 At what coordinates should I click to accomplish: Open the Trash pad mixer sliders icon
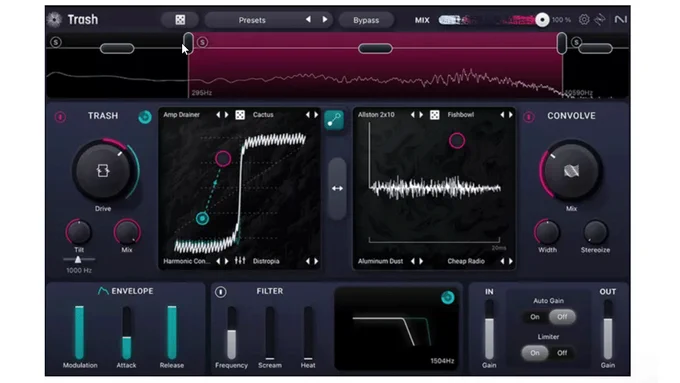pos(240,261)
